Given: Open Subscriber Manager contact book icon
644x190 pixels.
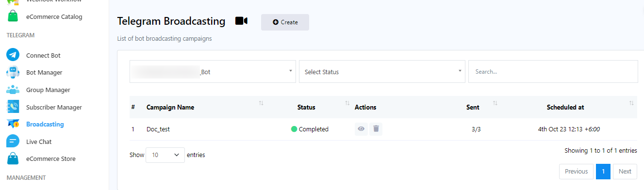Looking at the screenshot, I should click(x=13, y=107).
